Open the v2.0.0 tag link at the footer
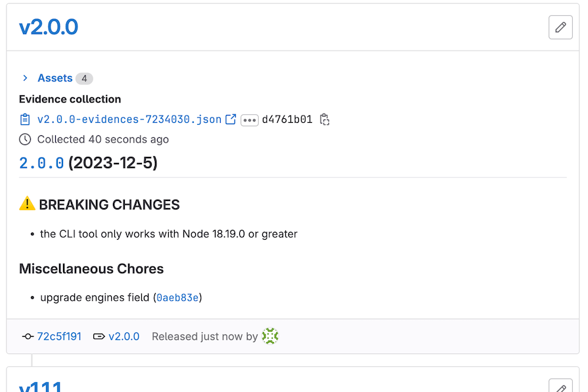The height and width of the screenshot is (392, 588). (x=124, y=336)
